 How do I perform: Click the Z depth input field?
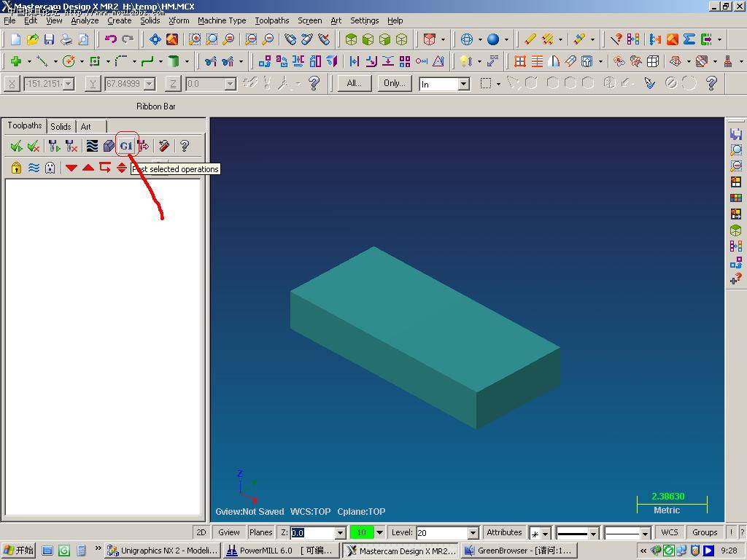313,533
